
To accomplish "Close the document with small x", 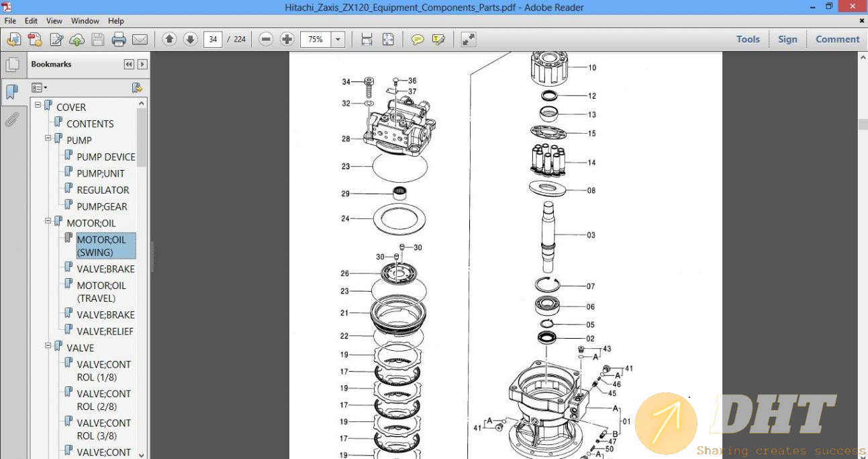I will pos(861,21).
